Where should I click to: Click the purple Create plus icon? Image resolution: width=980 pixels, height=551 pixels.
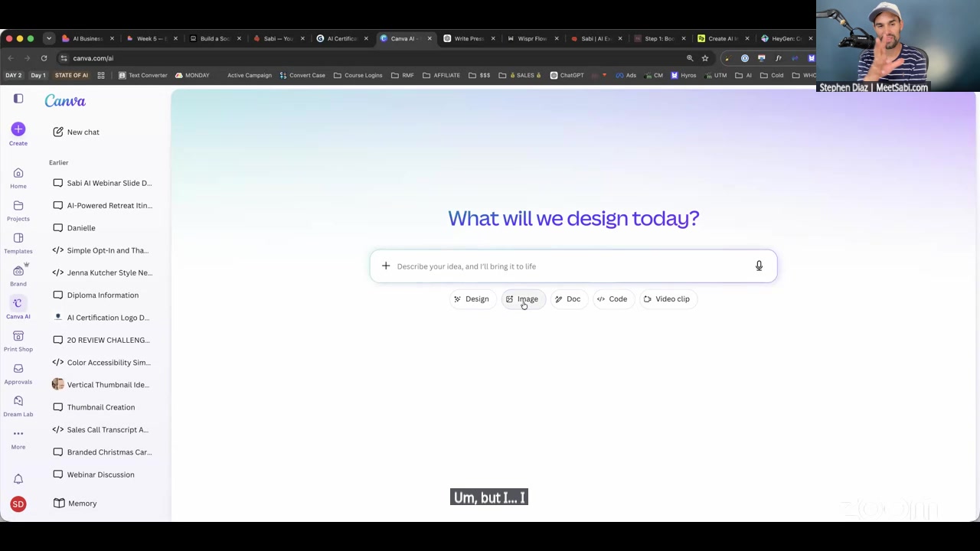pos(18,129)
